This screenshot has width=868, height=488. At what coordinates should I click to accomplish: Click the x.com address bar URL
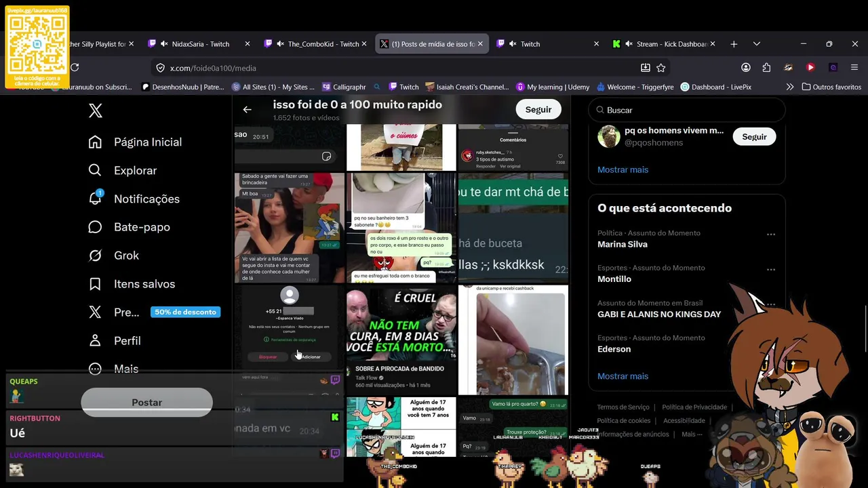[213, 68]
